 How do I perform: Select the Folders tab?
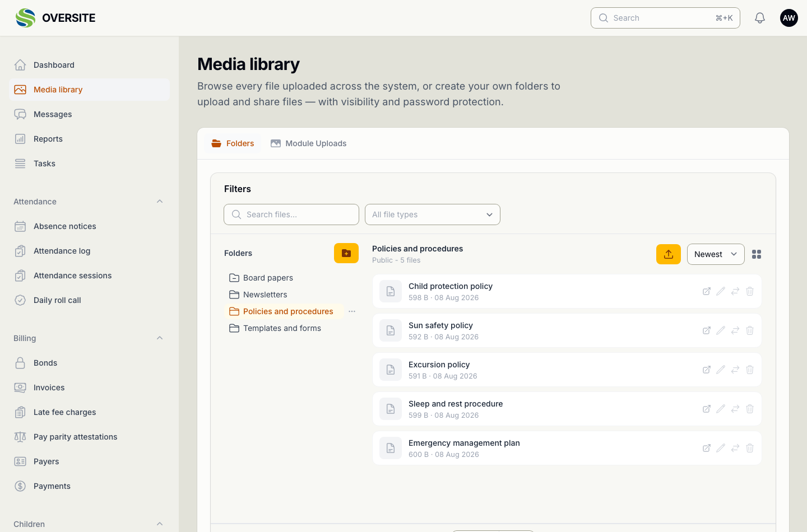(x=233, y=143)
